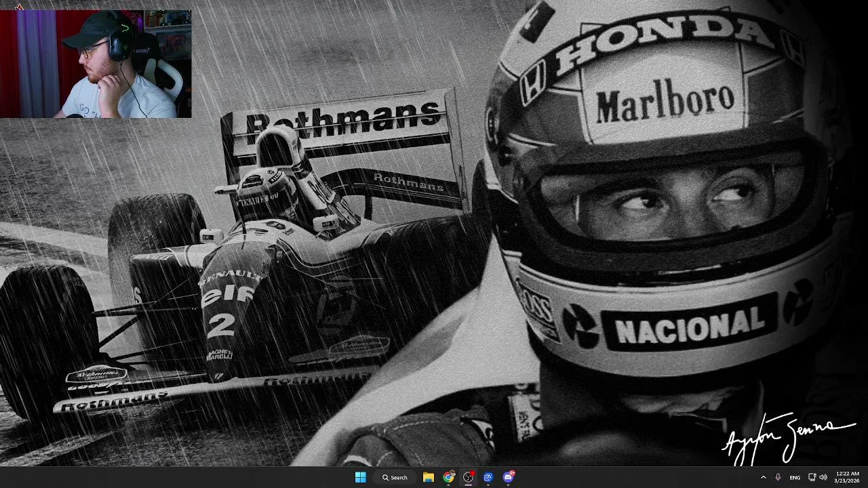Image resolution: width=868 pixels, height=488 pixels.
Task: Click the webcam overlay in the corner
Action: [96, 64]
